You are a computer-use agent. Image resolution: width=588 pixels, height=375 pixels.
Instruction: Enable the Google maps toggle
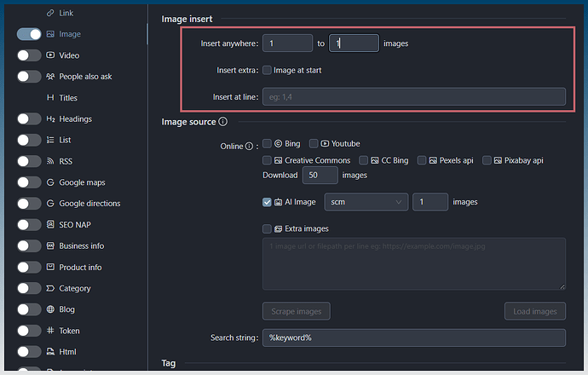point(29,182)
